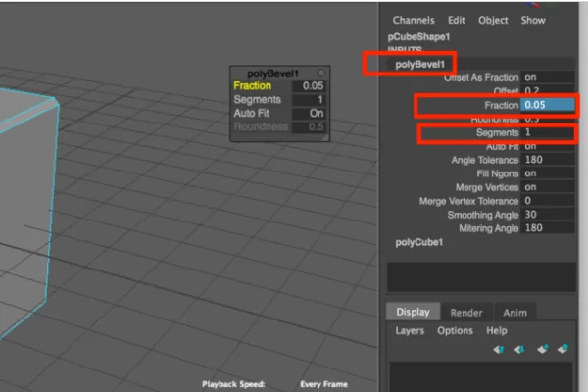Select the Merge Vertex Tolerance label
This screenshot has height=392, width=588.
click(468, 201)
